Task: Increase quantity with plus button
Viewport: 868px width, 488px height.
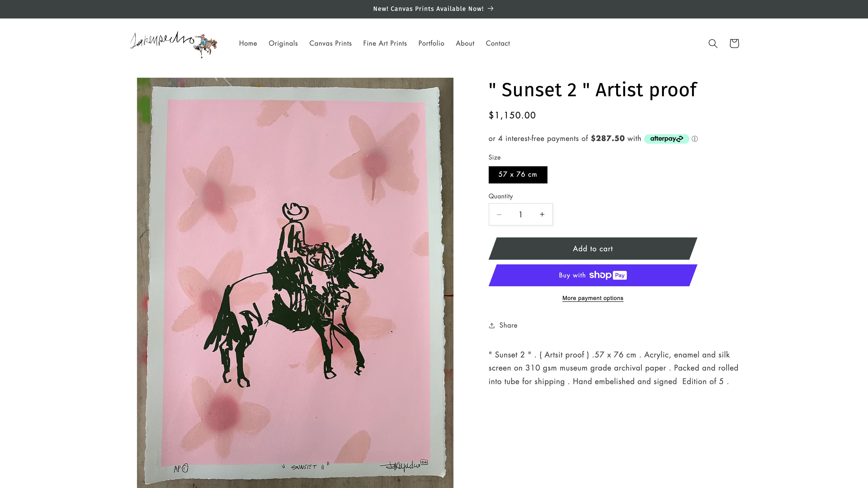Action: [542, 215]
